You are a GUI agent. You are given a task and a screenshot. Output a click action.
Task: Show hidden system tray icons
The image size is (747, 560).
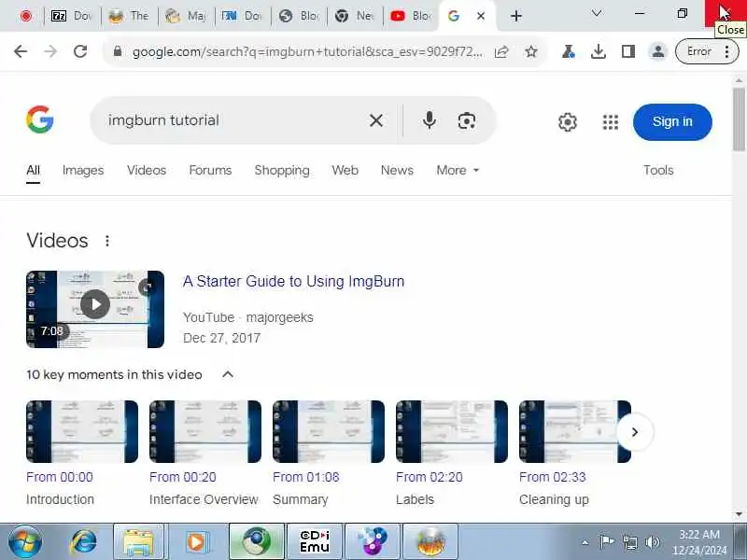pos(585,542)
